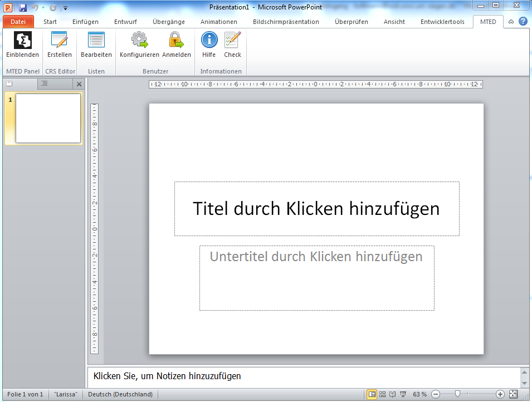Undo the last action in quick access toolbar
This screenshot has width=532, height=402.
(x=35, y=7)
